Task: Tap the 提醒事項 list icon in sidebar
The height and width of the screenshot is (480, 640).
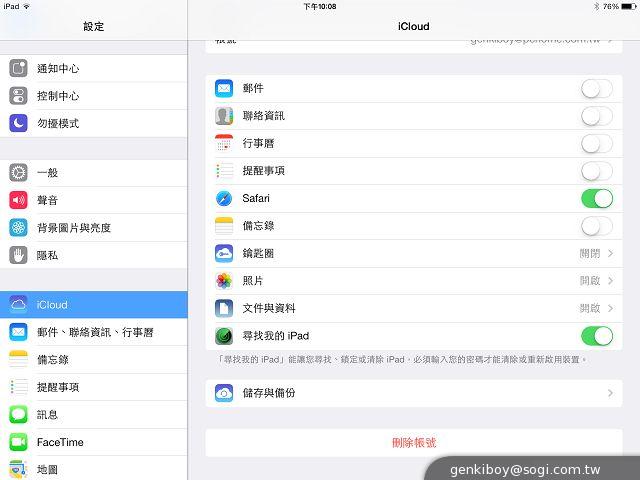Action: tap(18, 387)
